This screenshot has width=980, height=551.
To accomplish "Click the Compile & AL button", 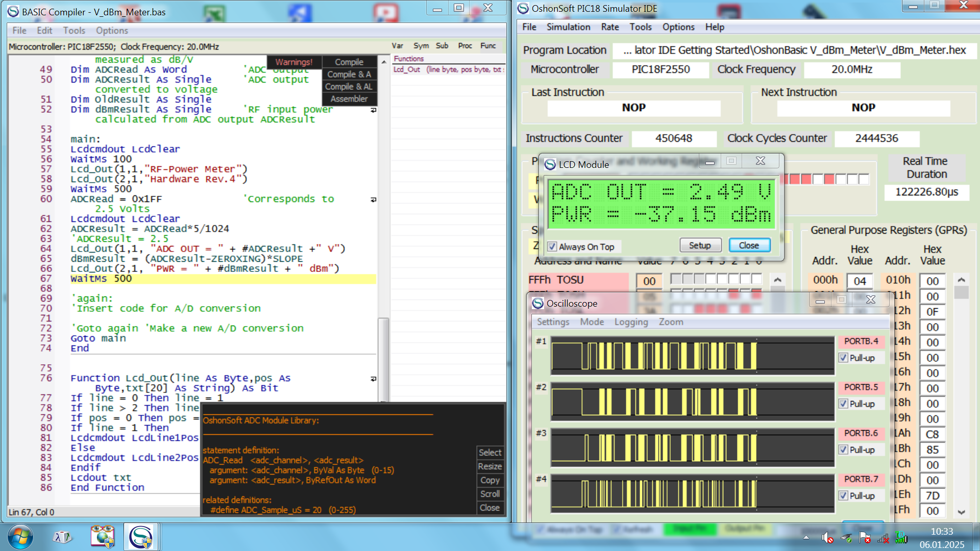I will 349,87.
